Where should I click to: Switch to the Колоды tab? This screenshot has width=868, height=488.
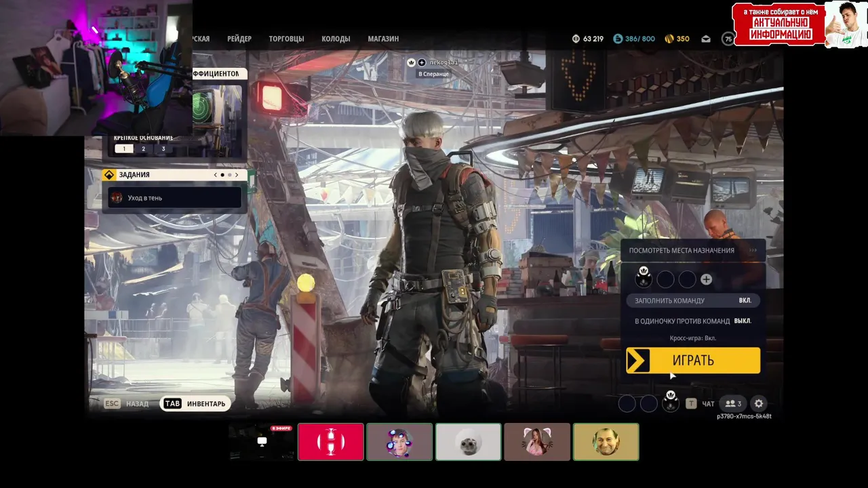[x=336, y=39]
